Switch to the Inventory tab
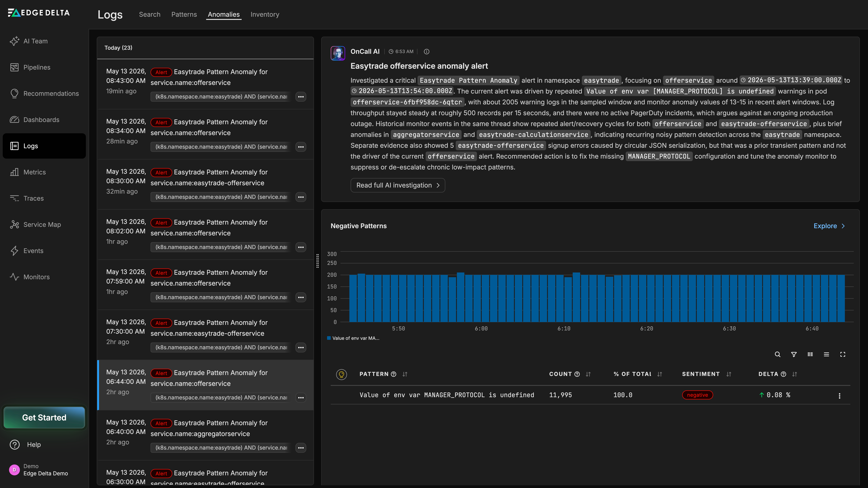Viewport: 868px width, 488px height. tap(265, 14)
